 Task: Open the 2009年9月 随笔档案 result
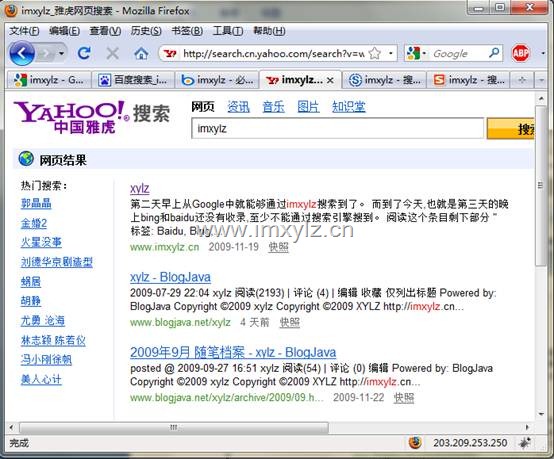[x=233, y=352]
